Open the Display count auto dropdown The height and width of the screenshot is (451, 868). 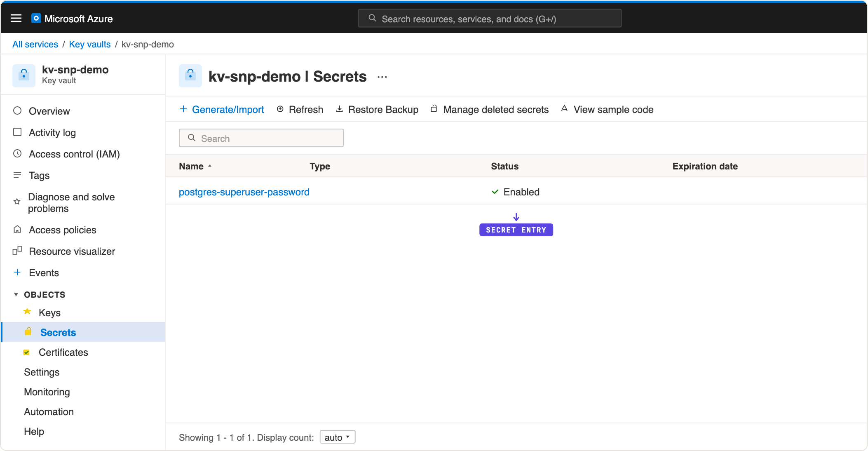[x=338, y=437]
